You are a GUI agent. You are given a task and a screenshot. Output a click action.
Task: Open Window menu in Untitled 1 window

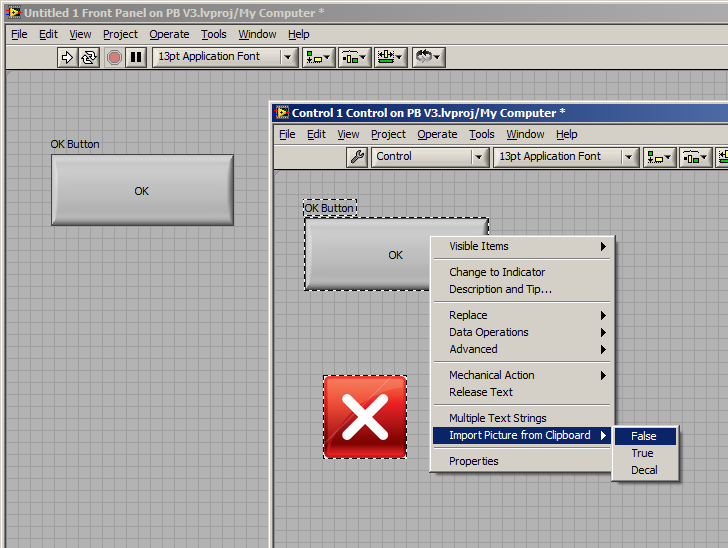[x=257, y=34]
